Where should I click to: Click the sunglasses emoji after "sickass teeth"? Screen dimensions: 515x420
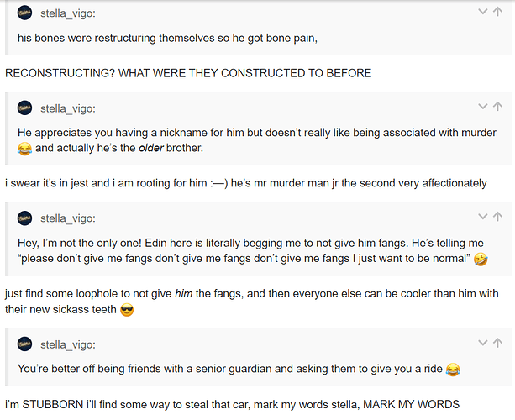[x=127, y=310]
